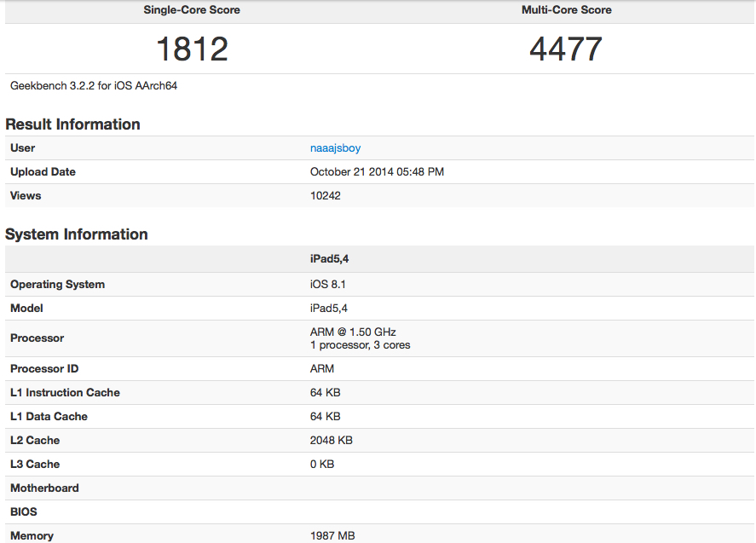Viewport: 756px width, 543px height.
Task: Click the 64 KB value for L1 Instruction Cache
Action: click(x=326, y=392)
